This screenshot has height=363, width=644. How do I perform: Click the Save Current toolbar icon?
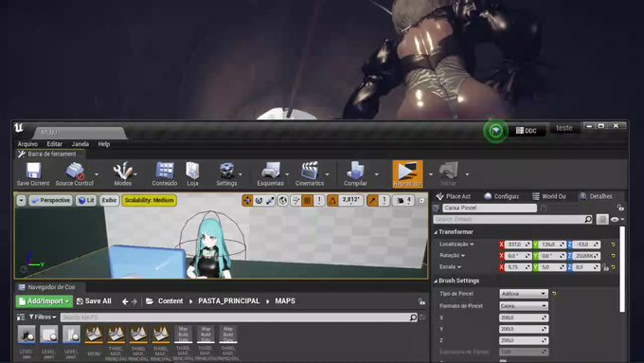[33, 174]
